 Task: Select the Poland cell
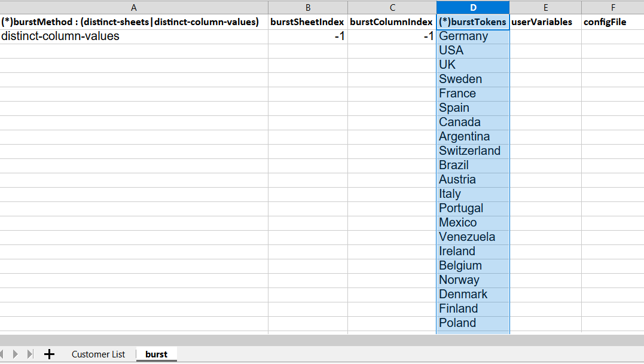pos(473,324)
